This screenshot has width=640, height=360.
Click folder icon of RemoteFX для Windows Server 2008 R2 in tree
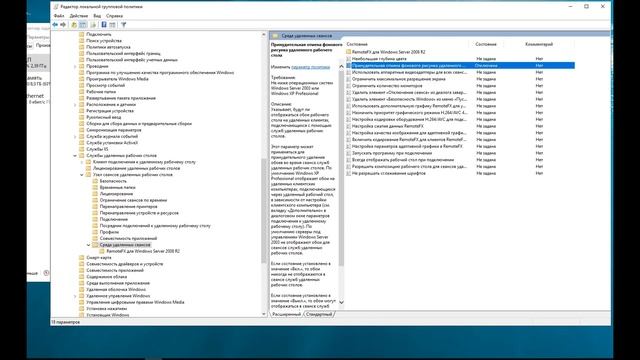[102, 251]
